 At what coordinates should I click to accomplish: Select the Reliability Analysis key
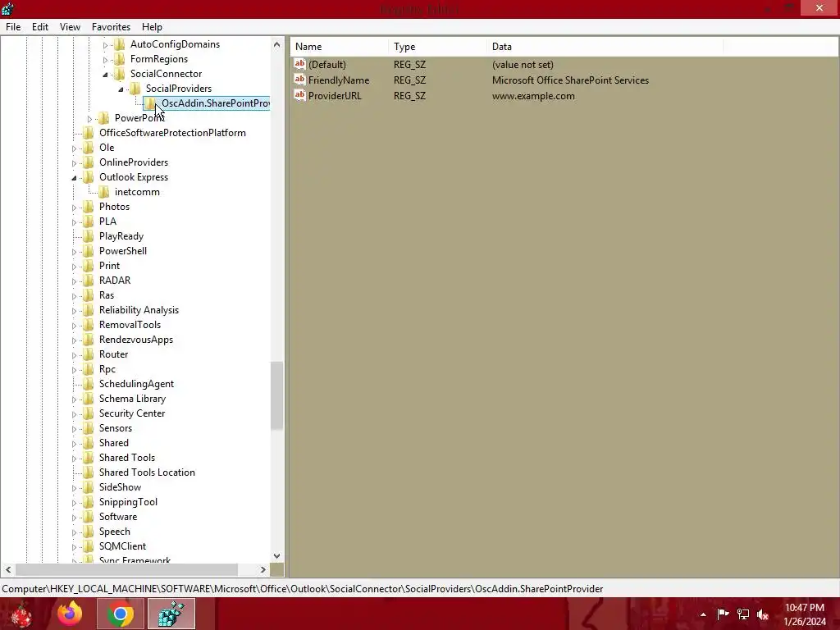click(139, 310)
